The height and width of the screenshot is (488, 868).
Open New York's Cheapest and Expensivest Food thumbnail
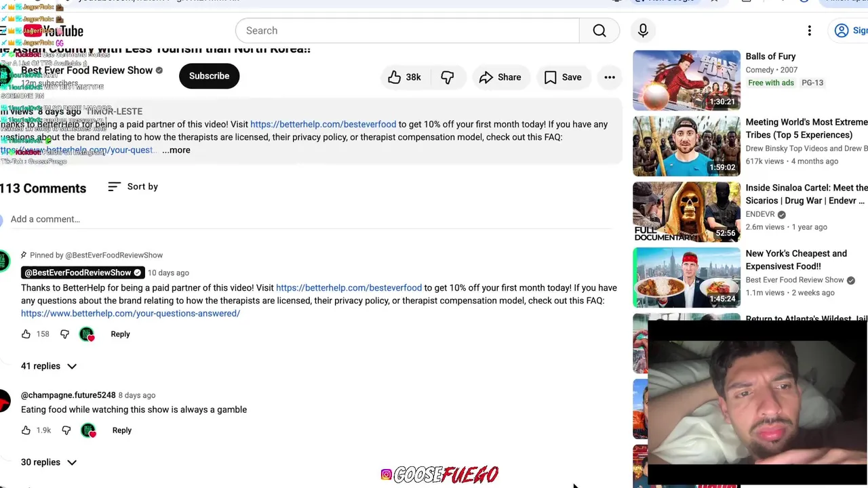tap(686, 277)
